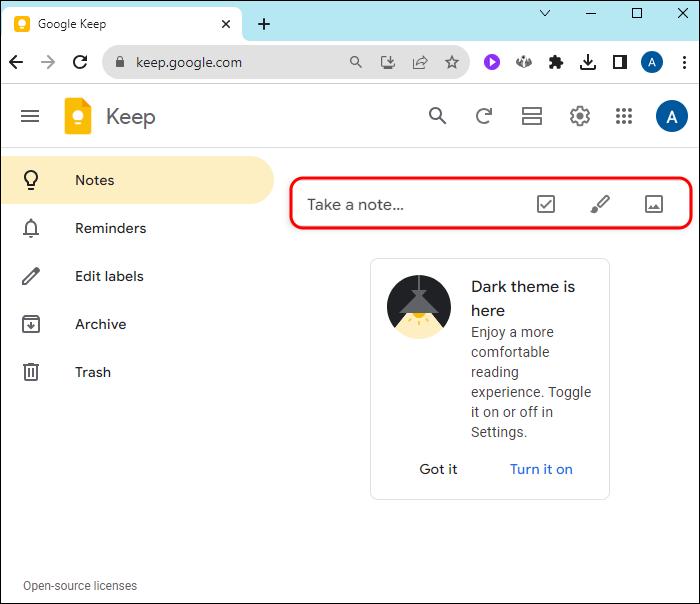Open the Extensions puzzle menu
This screenshot has height=604, width=700.
pos(556,62)
